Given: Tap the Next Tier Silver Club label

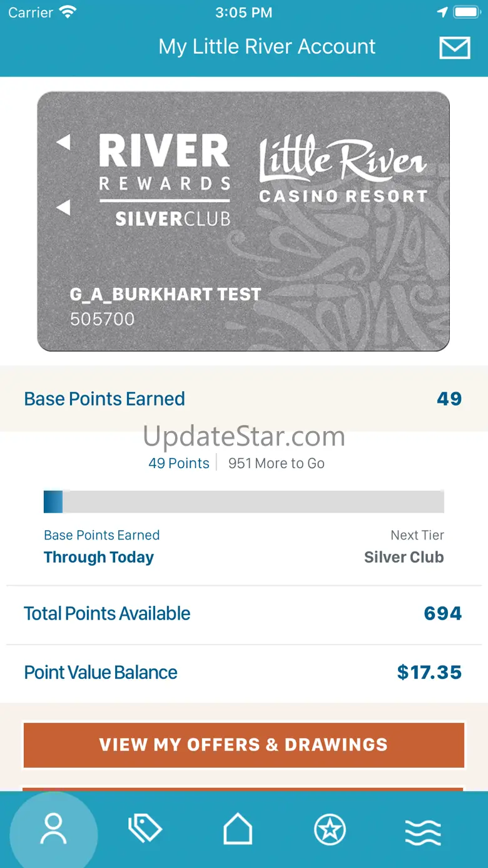Looking at the screenshot, I should (404, 546).
